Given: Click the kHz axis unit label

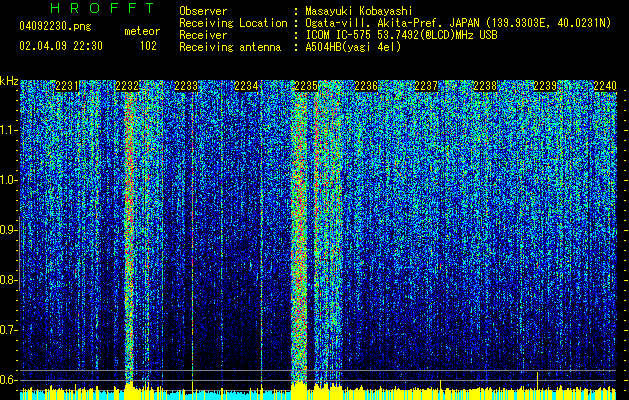Looking at the screenshot, I should [9, 81].
